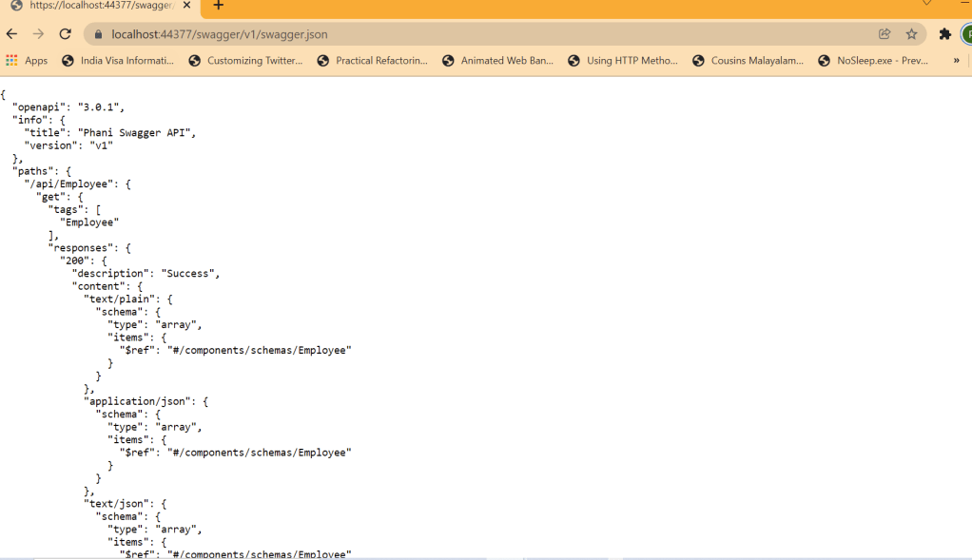Reload the swagger.json page
Viewport: 972px width, 560px height.
click(x=66, y=34)
